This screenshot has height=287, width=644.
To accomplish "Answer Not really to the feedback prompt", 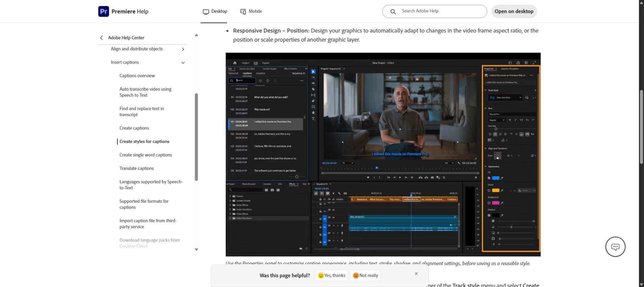I will 365,275.
